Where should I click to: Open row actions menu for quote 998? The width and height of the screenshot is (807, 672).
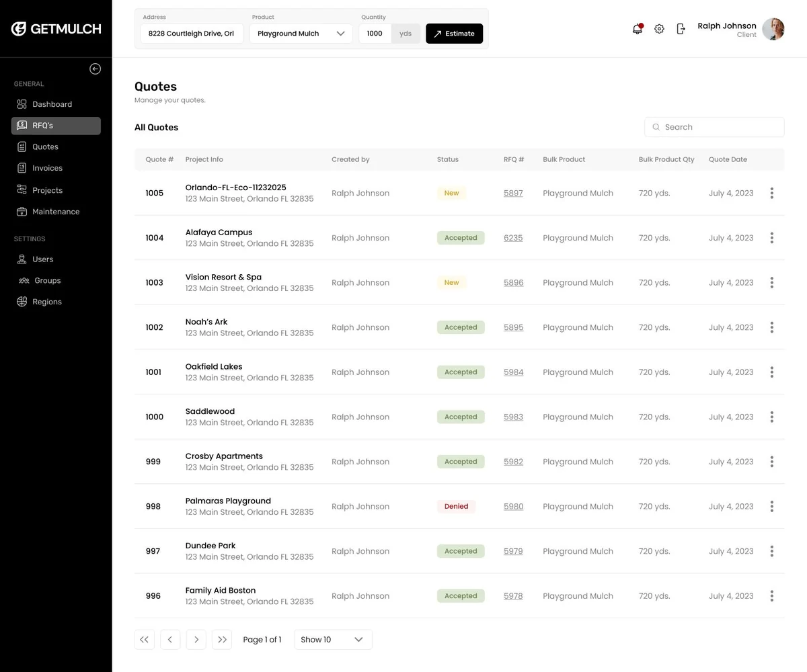click(x=772, y=507)
